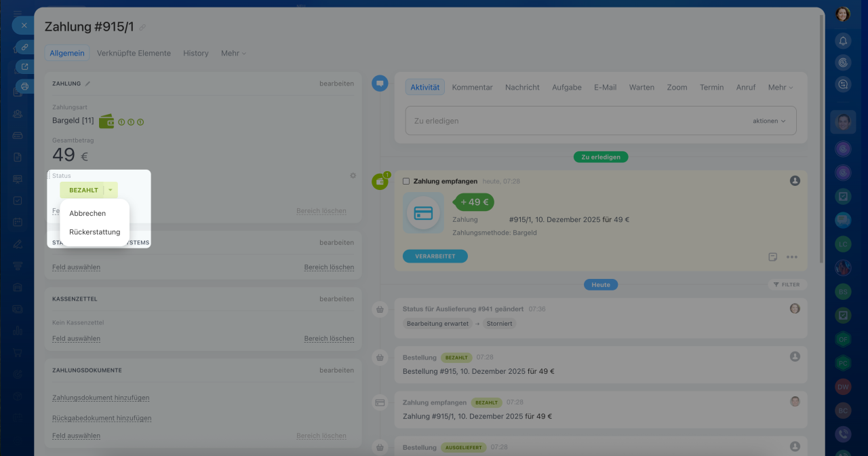Click the pencil icon next to ZAHLUNG heading

coord(87,83)
